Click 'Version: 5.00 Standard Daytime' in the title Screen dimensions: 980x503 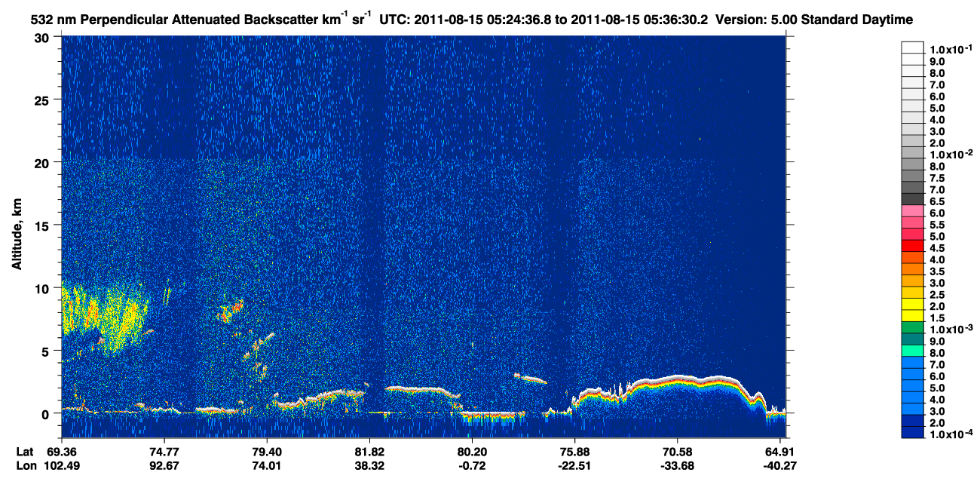pyautogui.click(x=816, y=20)
